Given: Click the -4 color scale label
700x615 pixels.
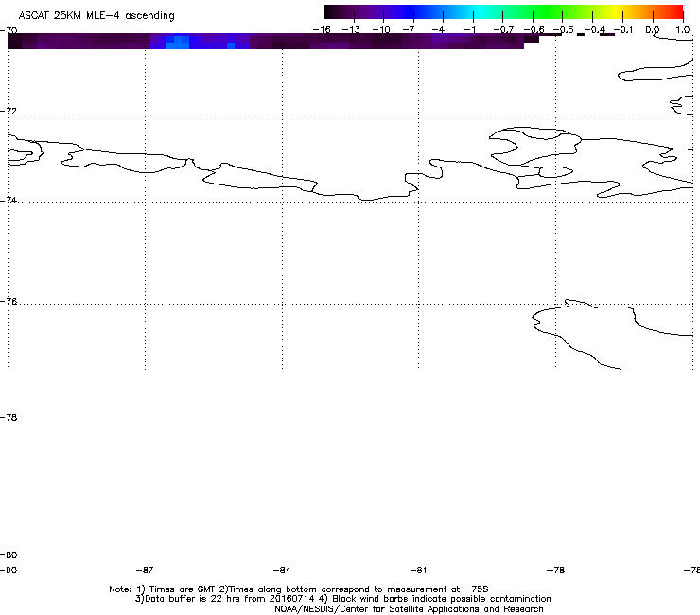Looking at the screenshot, I should [438, 30].
